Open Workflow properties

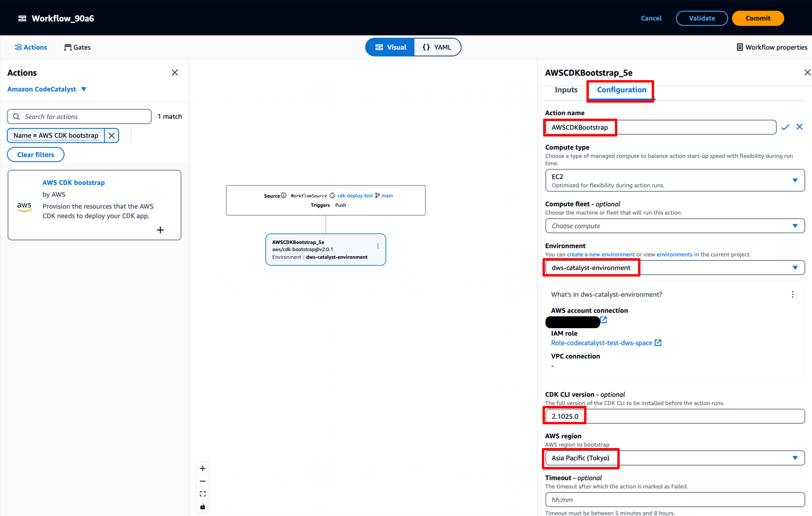772,47
